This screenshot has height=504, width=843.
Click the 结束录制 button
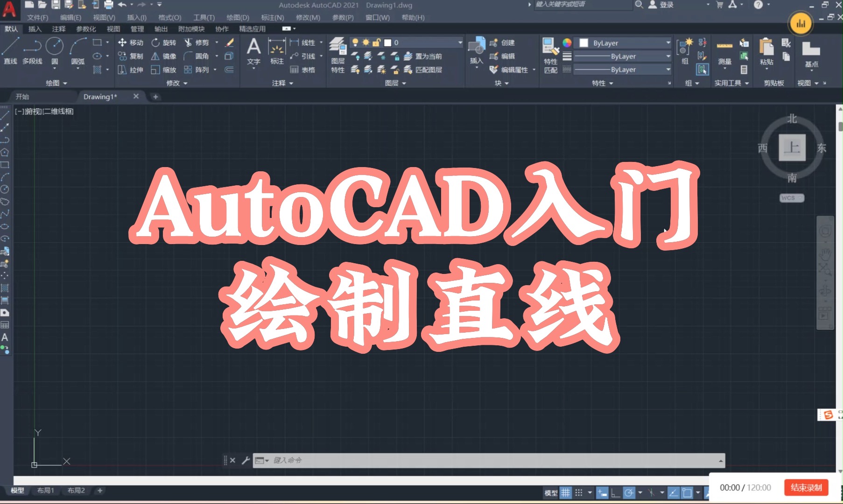806,488
